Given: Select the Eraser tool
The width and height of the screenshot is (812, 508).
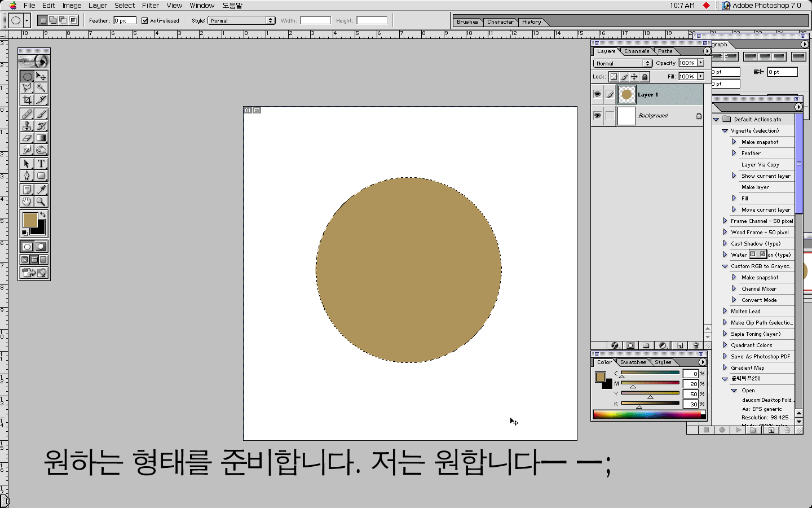Looking at the screenshot, I should [27, 138].
